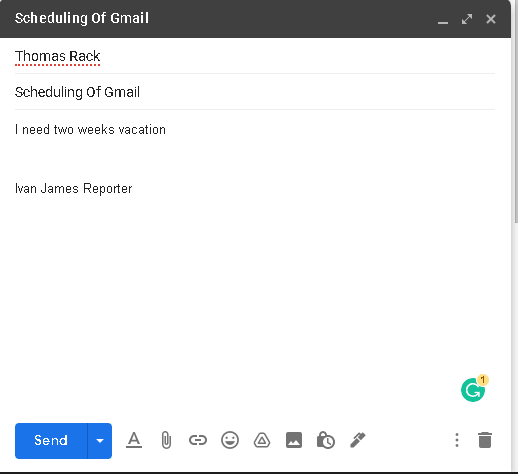Click the blue Send button
Image resolution: width=518 pixels, height=474 pixels.
pyautogui.click(x=51, y=441)
